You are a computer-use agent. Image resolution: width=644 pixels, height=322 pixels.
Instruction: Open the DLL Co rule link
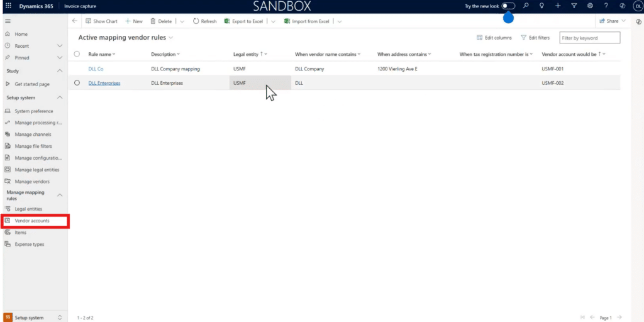96,69
